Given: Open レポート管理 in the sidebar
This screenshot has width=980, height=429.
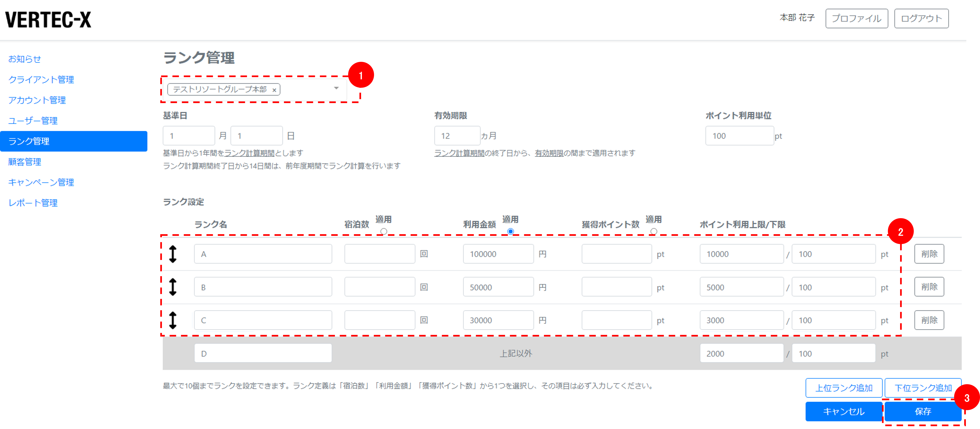Looking at the screenshot, I should tap(33, 203).
